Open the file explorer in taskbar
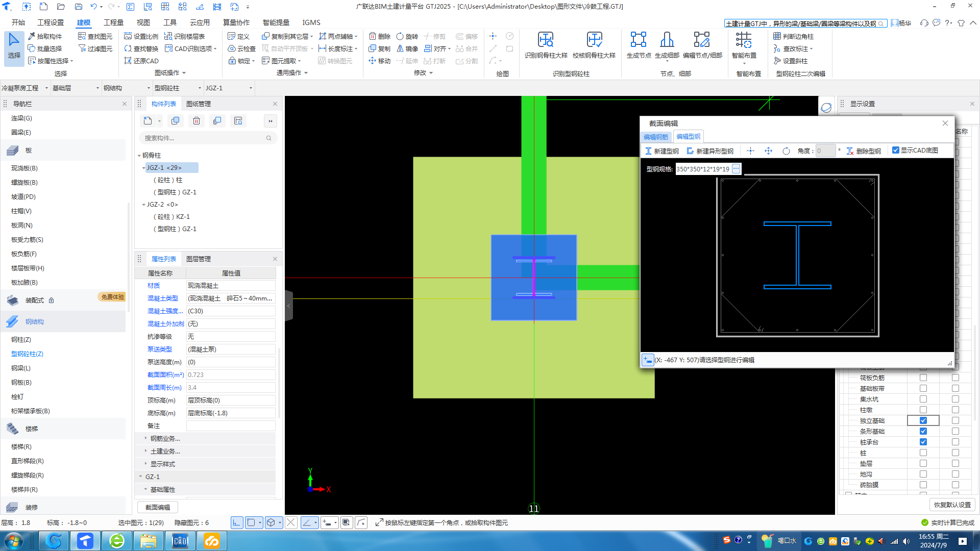980x551 pixels. (x=149, y=541)
